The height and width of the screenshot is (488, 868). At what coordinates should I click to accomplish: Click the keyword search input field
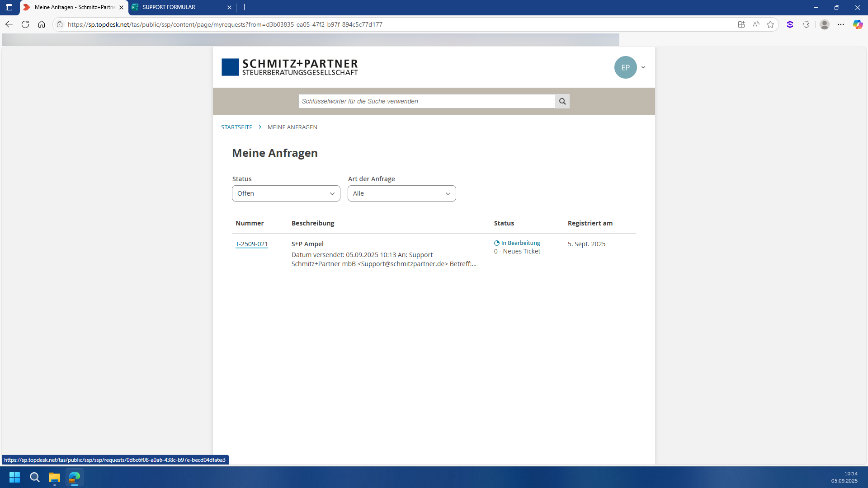(x=426, y=101)
